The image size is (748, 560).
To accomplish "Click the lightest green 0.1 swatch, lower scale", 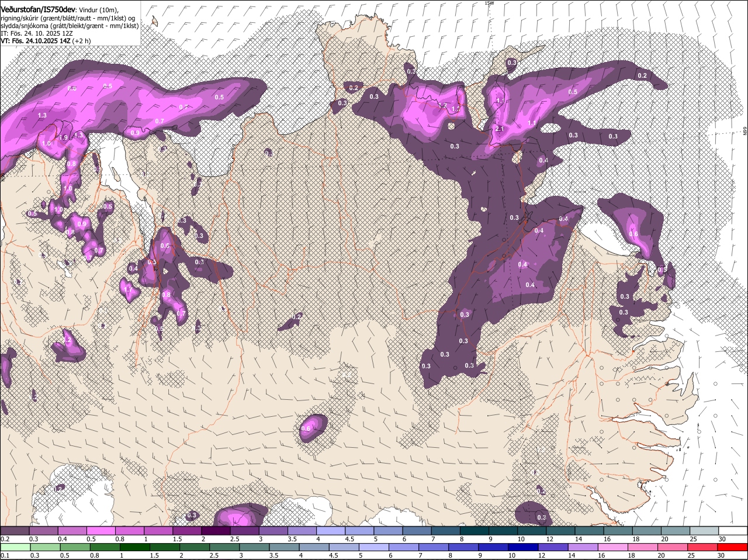I will click(x=15, y=547).
